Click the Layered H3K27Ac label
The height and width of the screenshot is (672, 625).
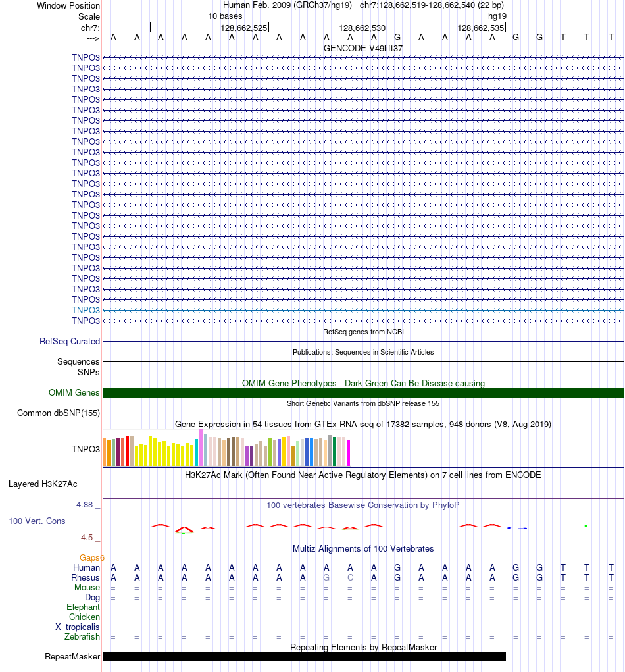(43, 484)
